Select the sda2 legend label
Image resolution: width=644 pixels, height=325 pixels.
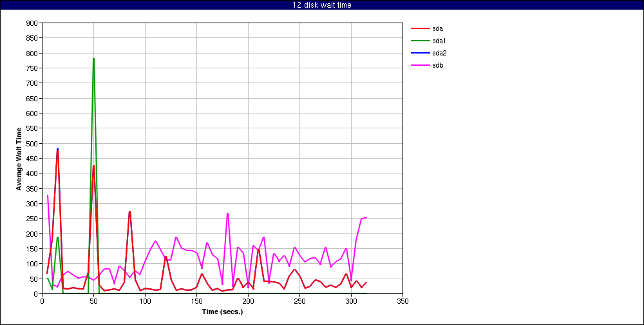(439, 53)
